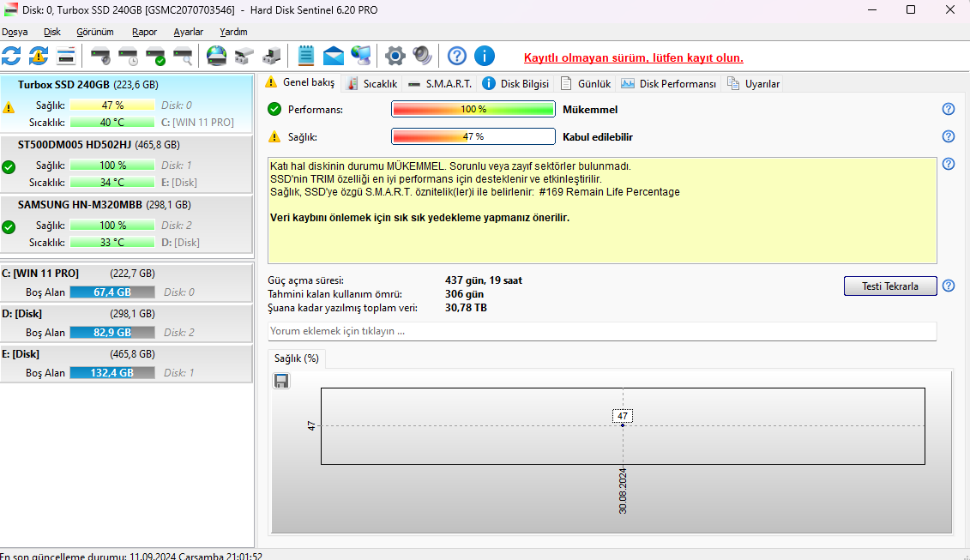Click green check icon on ST500DM005 disk

pos(9,166)
